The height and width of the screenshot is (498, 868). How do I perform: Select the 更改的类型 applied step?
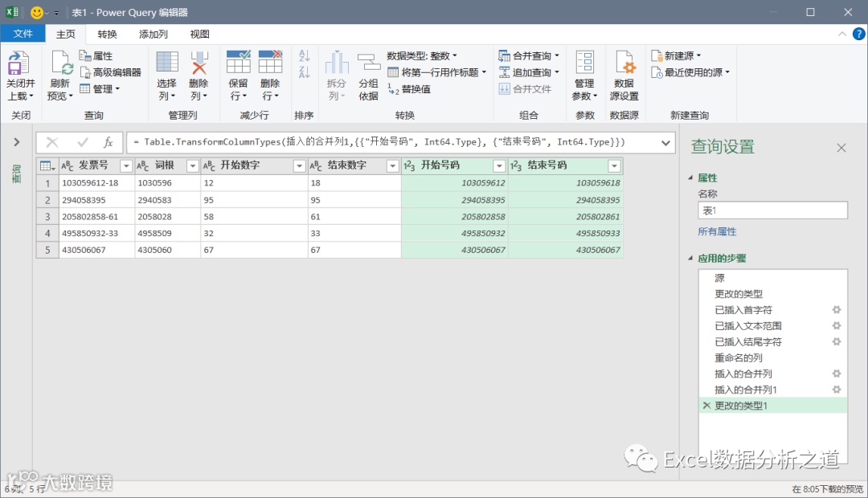773,294
